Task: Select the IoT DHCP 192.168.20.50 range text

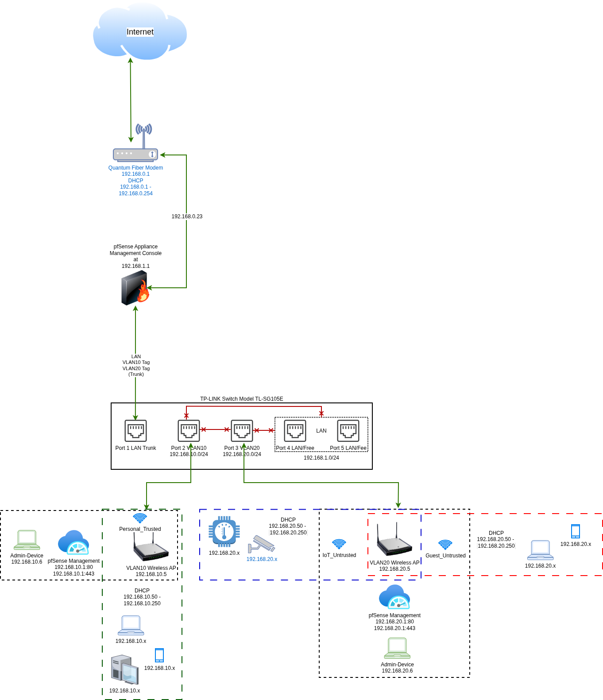Action: [288, 526]
